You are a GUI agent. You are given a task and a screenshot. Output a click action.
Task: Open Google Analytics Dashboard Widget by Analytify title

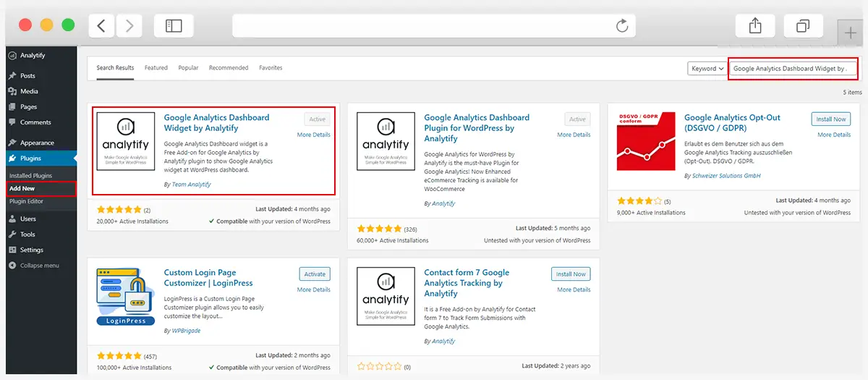216,122
